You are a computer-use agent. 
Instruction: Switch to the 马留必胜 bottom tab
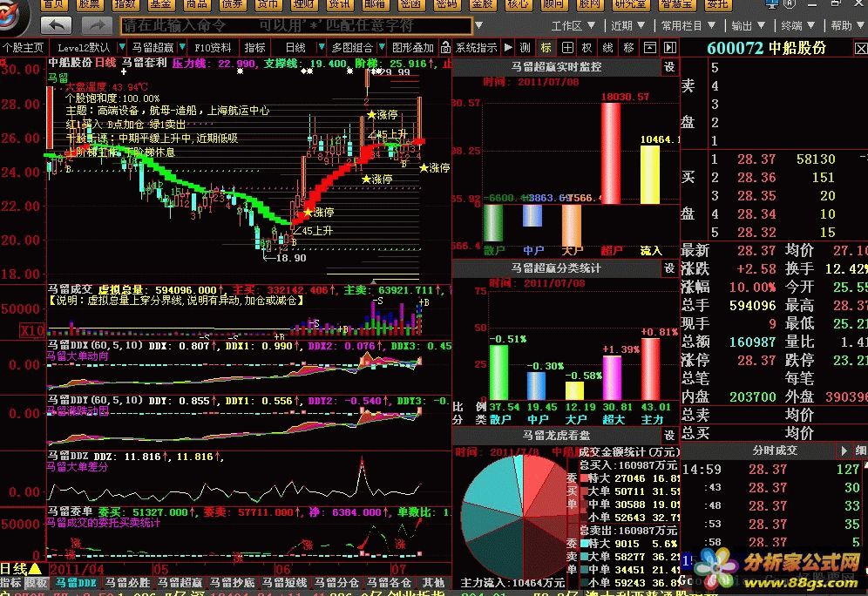point(127,582)
